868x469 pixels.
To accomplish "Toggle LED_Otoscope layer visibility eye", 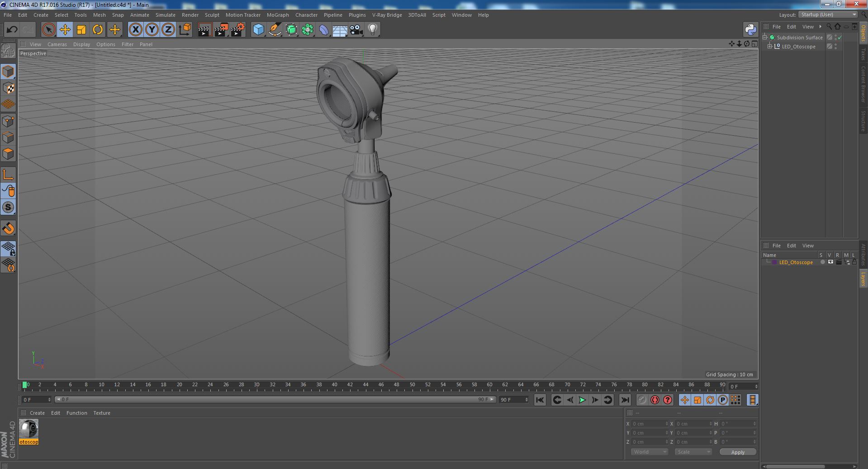I will coord(830,262).
